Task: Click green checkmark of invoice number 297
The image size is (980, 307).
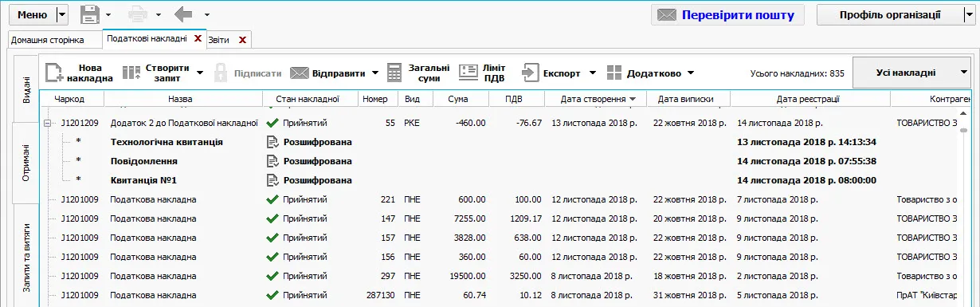Action: 272,276
